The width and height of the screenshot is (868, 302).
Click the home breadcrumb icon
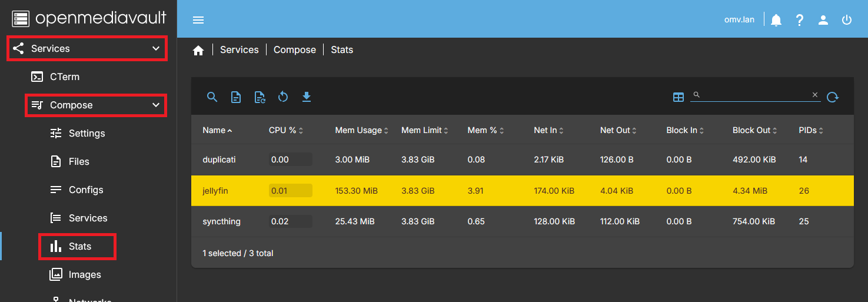pos(198,51)
